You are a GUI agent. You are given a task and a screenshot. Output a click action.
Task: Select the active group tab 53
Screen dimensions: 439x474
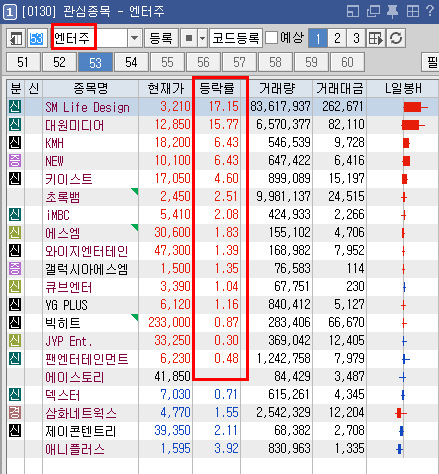pyautogui.click(x=95, y=62)
